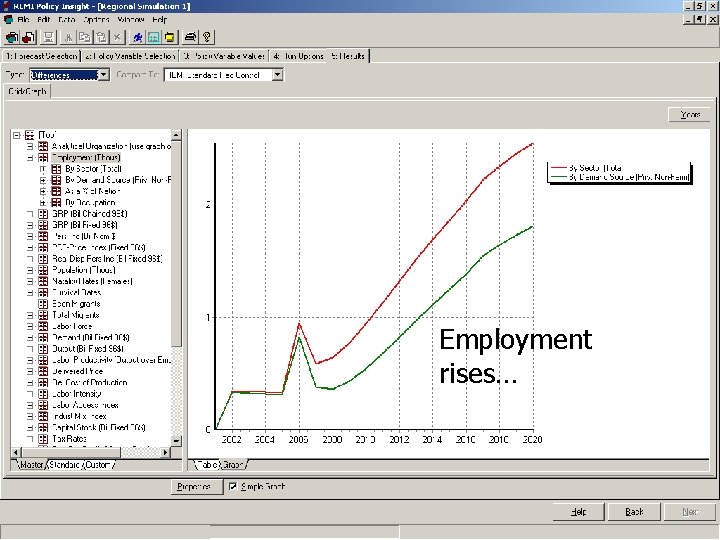Switch to 3: Policy Variable Values tab
The width and height of the screenshot is (720, 540).
(224, 56)
